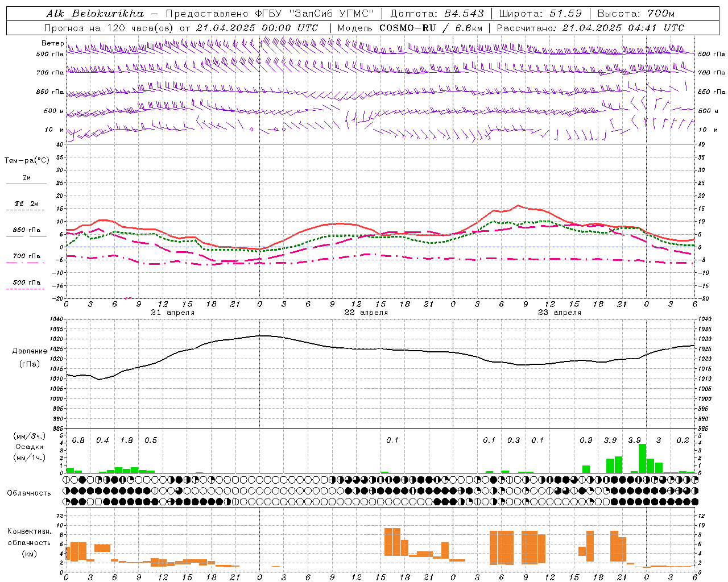
Task: Select the right 10 м wind level label
Action: (x=708, y=130)
